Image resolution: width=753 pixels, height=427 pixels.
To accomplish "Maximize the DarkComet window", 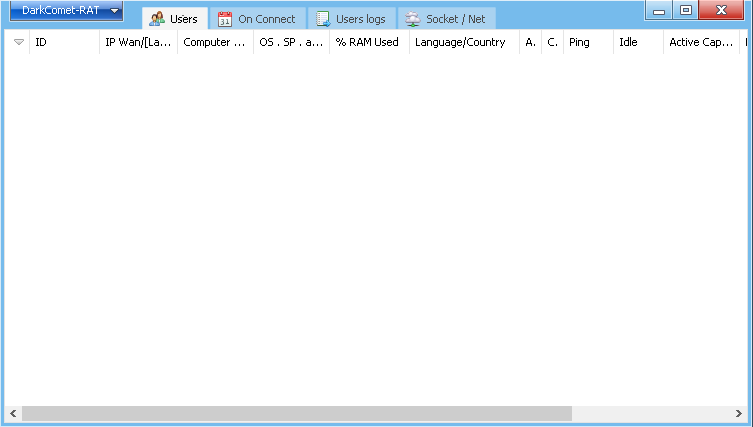I will tap(685, 11).
